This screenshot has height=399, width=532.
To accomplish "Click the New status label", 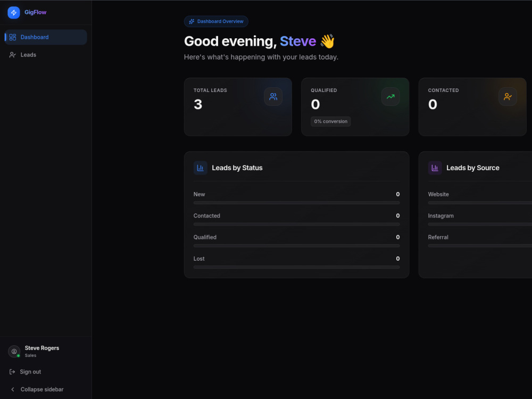I will click(199, 194).
